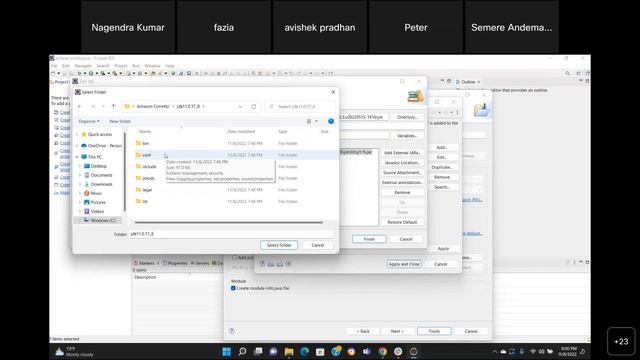640x360 pixels.
Task: Toggle Create module-info.java file checkbox
Action: coord(233,288)
